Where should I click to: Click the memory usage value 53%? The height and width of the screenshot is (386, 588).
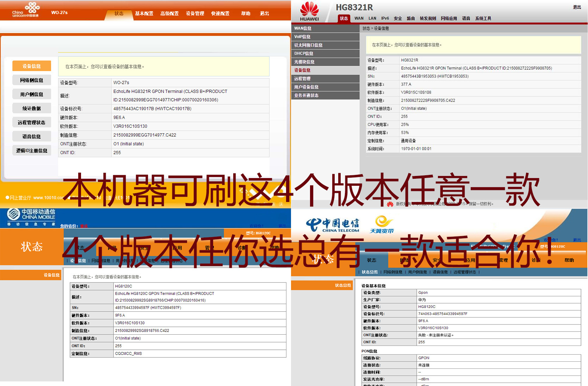coord(405,133)
